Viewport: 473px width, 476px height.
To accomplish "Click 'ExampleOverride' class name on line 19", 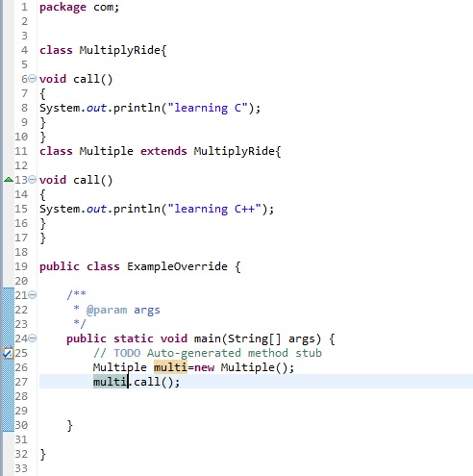I will point(177,266).
